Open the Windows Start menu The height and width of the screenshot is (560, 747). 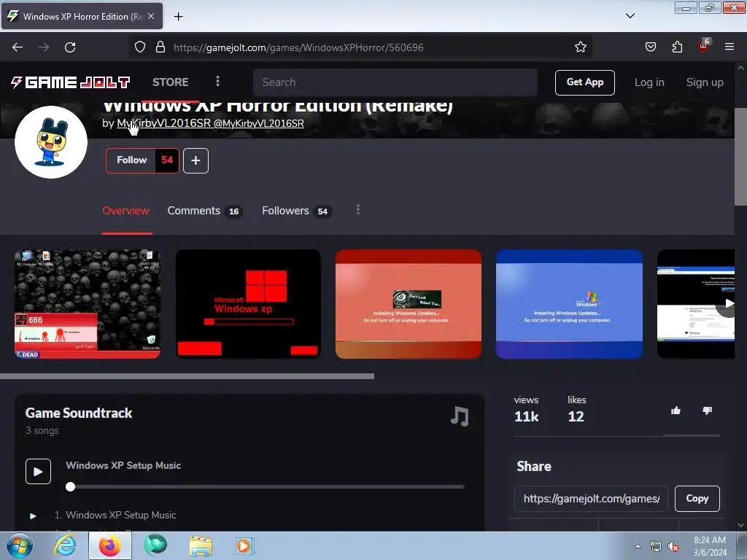tap(19, 545)
